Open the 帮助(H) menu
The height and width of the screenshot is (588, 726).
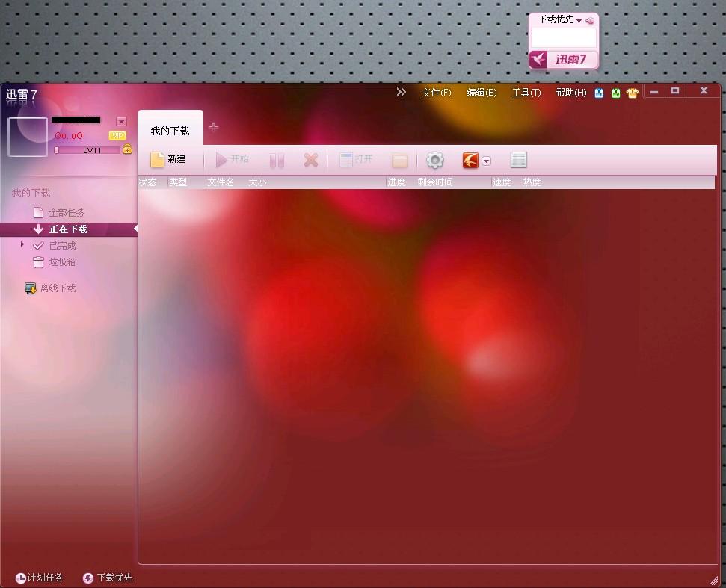pyautogui.click(x=571, y=93)
